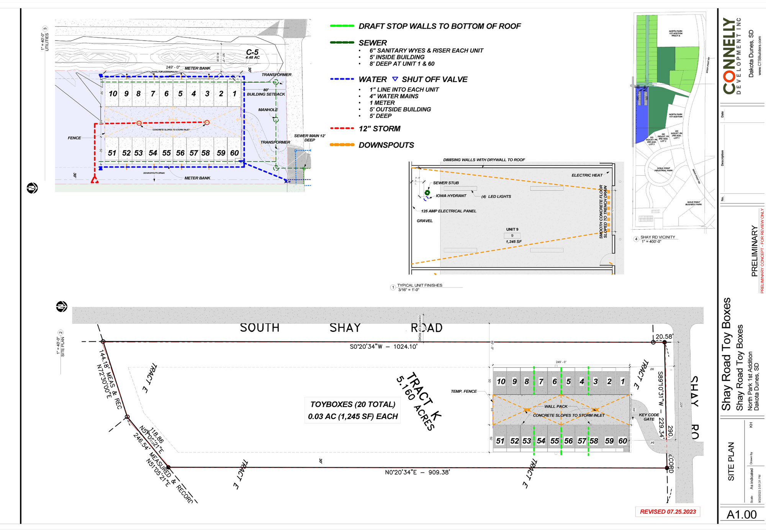Click the green sewer stub symbol in the unit detail
The height and width of the screenshot is (532, 766).
tap(427, 193)
